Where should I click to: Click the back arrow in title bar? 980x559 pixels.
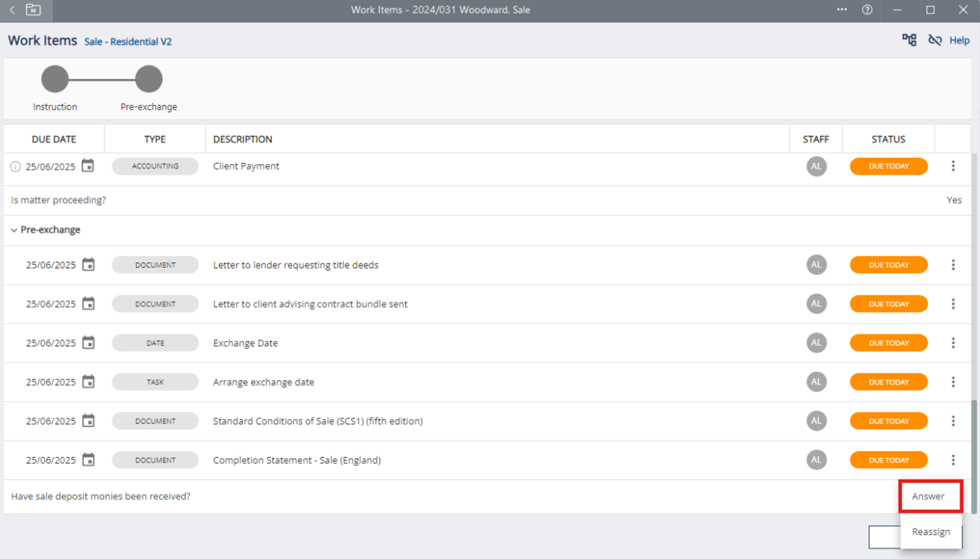point(12,10)
